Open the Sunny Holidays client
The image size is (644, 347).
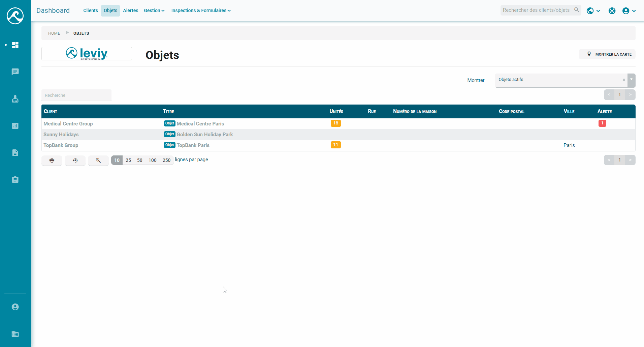(61, 135)
